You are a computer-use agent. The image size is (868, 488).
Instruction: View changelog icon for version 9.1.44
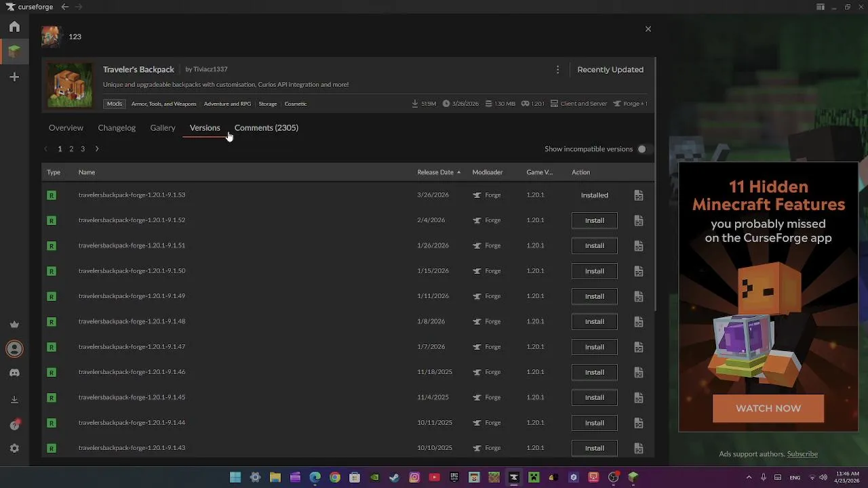[x=638, y=423]
